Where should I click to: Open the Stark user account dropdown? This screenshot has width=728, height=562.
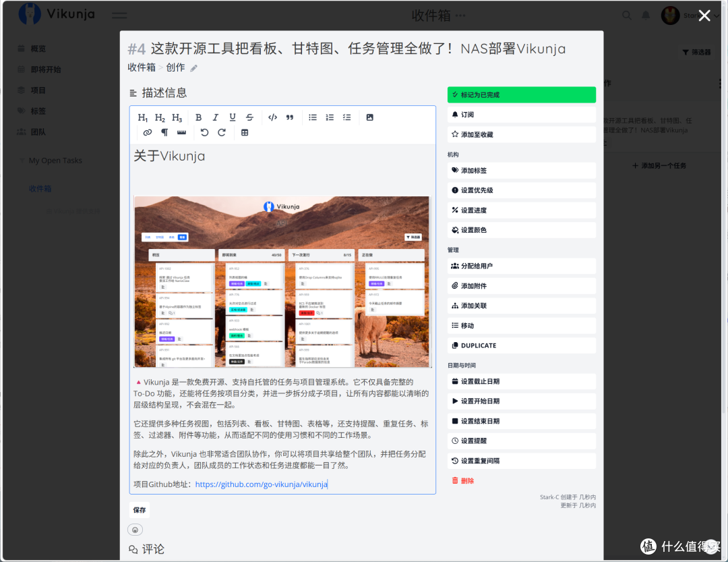click(x=690, y=16)
